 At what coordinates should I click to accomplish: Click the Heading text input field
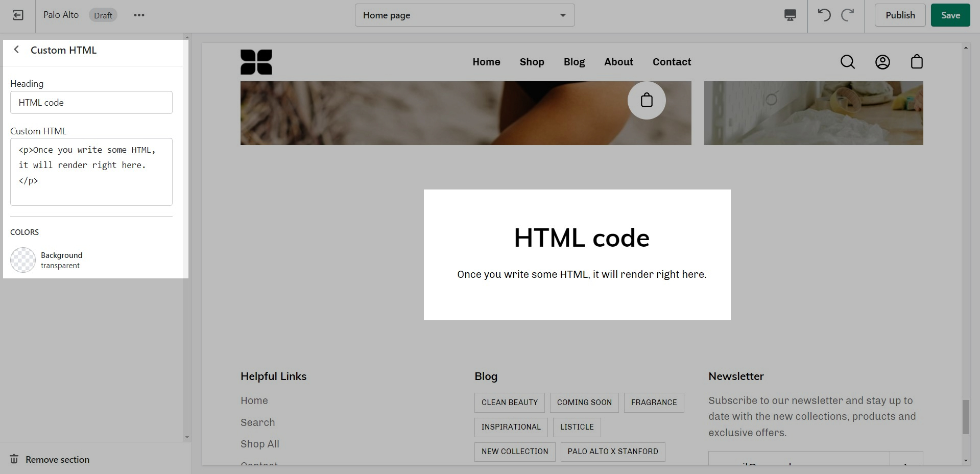(91, 103)
